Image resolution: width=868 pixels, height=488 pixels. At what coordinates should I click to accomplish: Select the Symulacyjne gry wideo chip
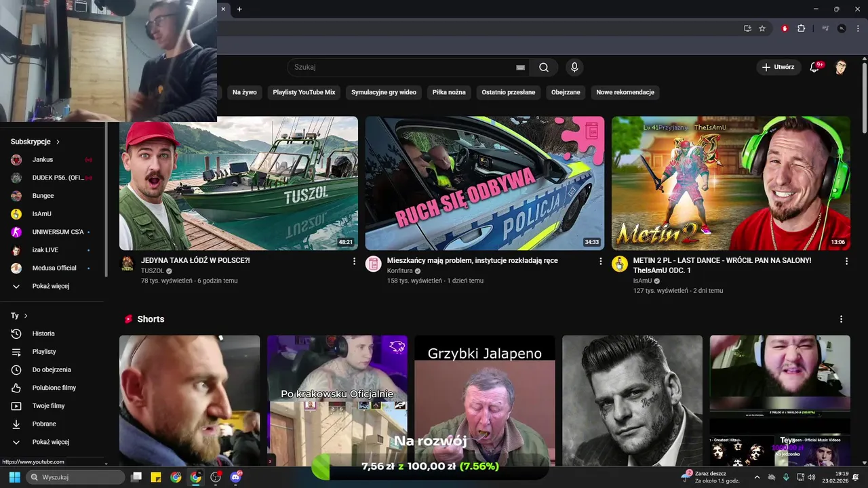[x=384, y=92]
